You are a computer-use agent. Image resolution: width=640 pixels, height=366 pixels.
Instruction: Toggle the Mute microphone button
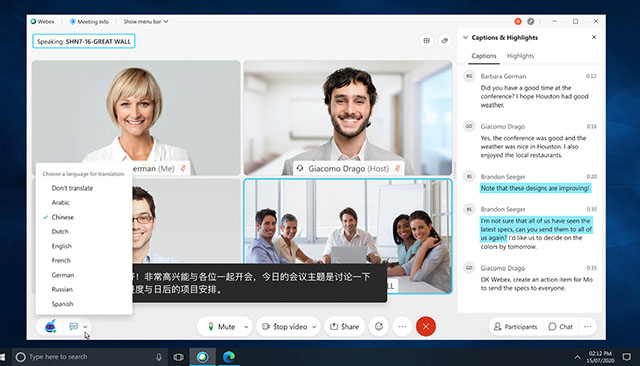click(222, 326)
